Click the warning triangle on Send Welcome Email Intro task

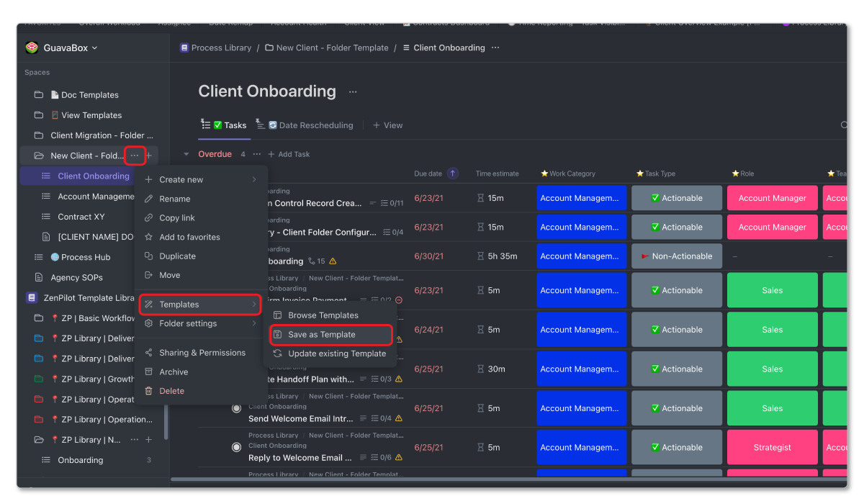[399, 419]
